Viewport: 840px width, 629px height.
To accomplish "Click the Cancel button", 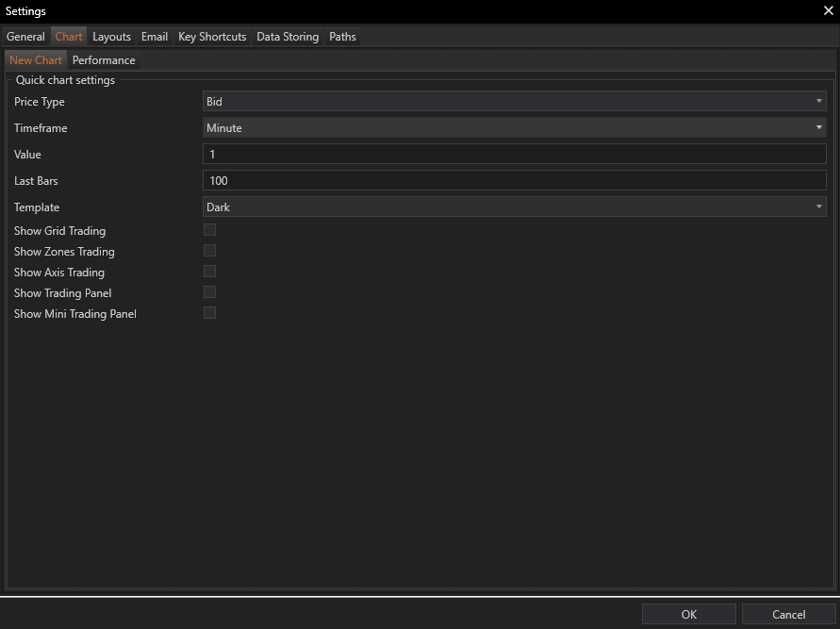I will 788,614.
